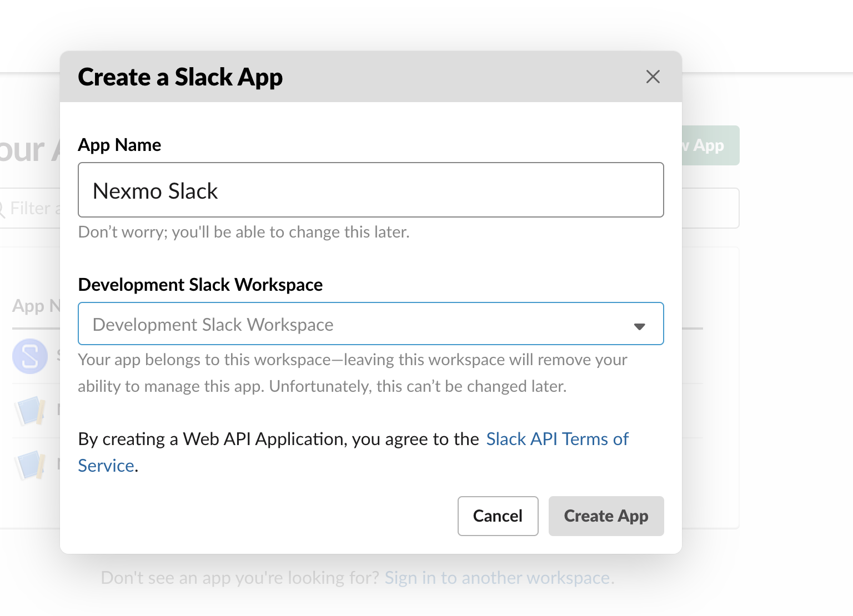Close the Create a Slack App dialog
This screenshot has width=853, height=616.
653,77
